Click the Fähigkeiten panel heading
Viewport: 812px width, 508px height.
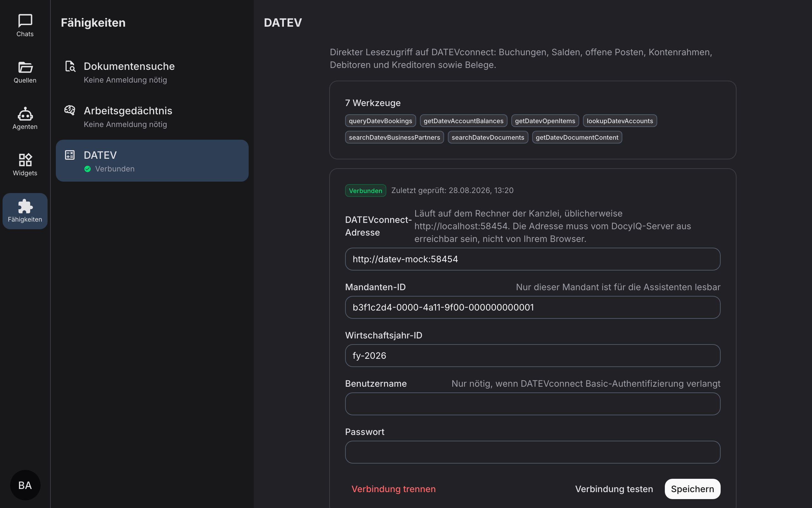pyautogui.click(x=93, y=23)
